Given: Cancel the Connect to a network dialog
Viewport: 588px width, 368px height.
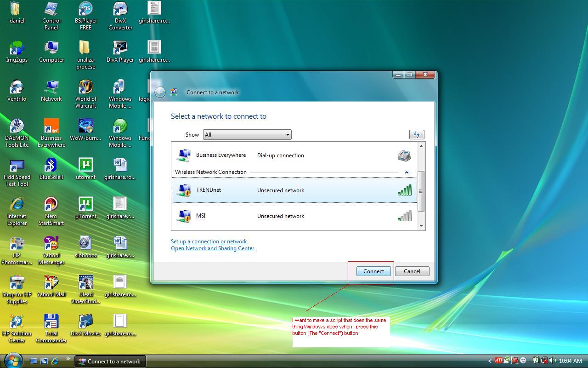Looking at the screenshot, I should tap(412, 271).
